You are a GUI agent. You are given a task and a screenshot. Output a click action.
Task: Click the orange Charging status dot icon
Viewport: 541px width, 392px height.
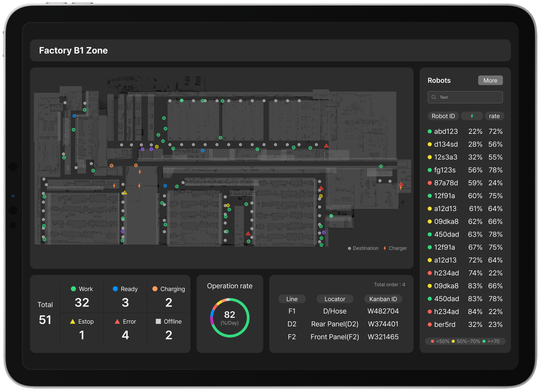click(155, 289)
